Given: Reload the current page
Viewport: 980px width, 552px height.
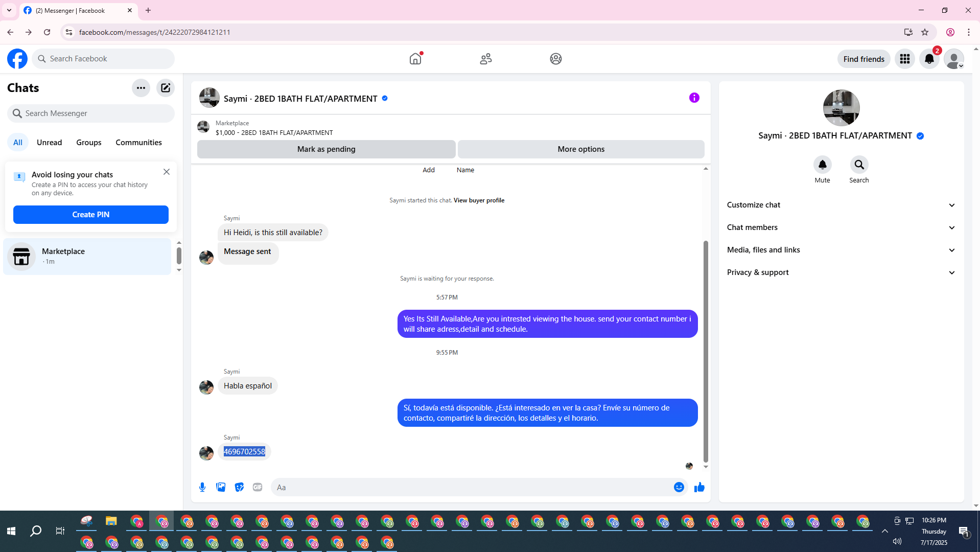Looking at the screenshot, I should pyautogui.click(x=47, y=32).
